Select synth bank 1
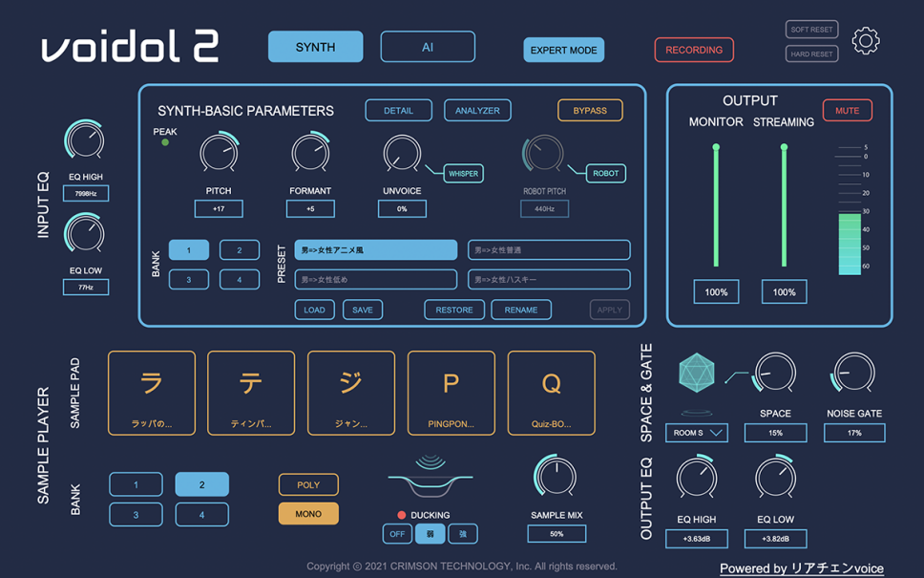The height and width of the screenshot is (578, 924). 189,250
